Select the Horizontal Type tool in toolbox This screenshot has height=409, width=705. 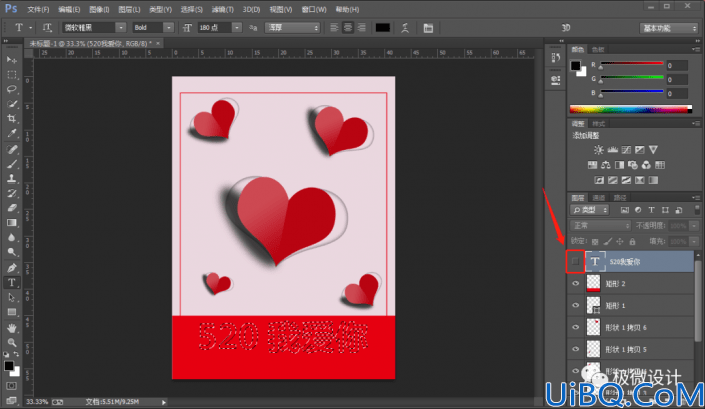[12, 282]
